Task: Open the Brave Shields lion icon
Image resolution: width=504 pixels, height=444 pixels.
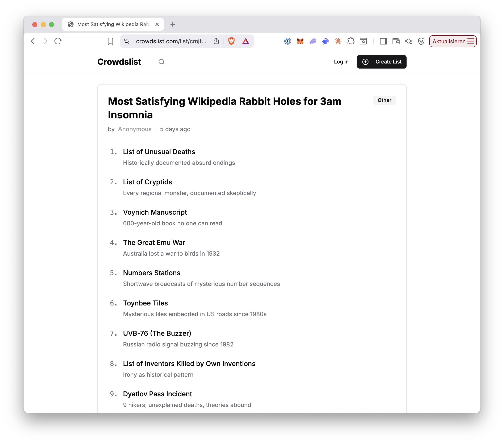Action: [231, 41]
